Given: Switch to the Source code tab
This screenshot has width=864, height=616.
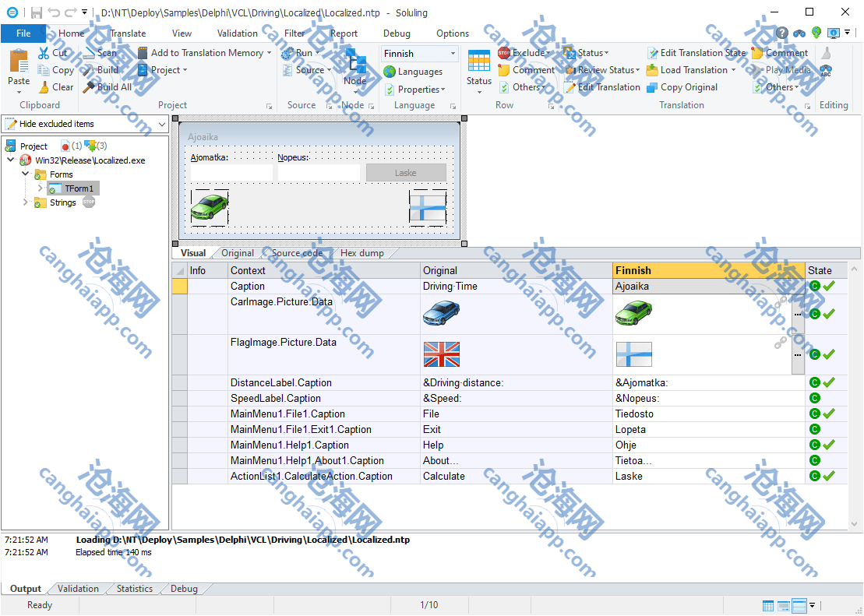Looking at the screenshot, I should 297,253.
